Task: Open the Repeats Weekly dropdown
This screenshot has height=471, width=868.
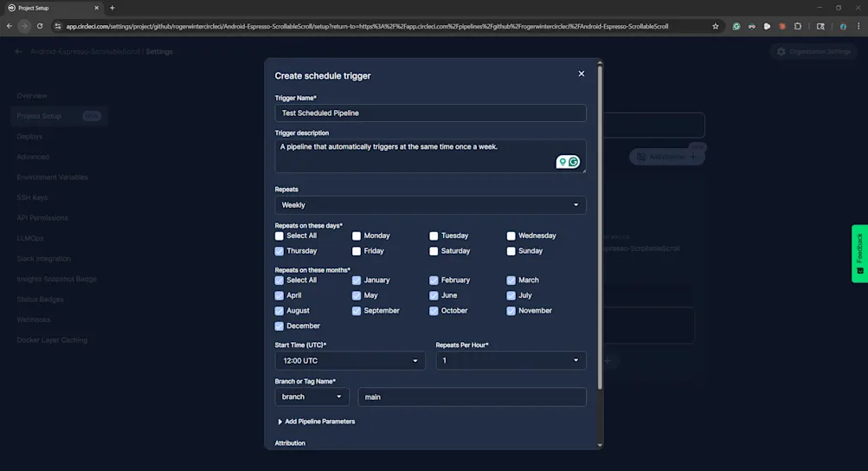Action: point(430,205)
